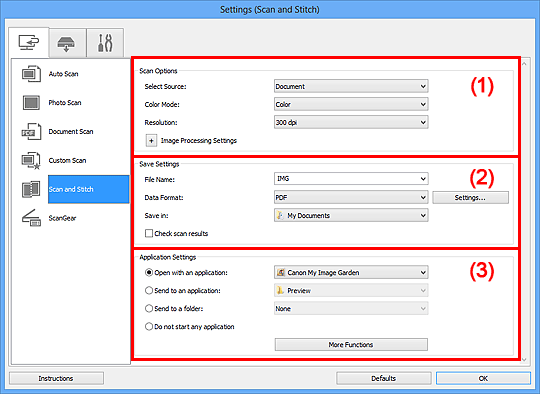Screen dimensions: 540x394
Task: Click the Settings... button for data format
Action: 470,198
